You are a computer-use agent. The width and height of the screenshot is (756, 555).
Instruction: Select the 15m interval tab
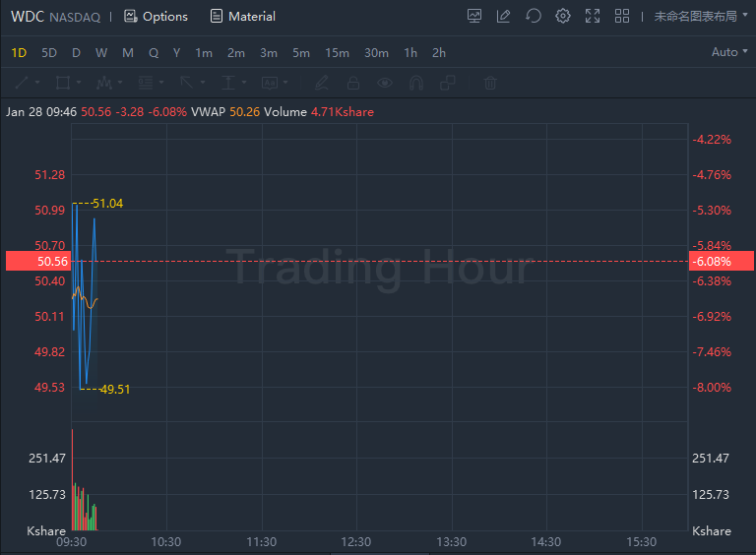pyautogui.click(x=337, y=52)
